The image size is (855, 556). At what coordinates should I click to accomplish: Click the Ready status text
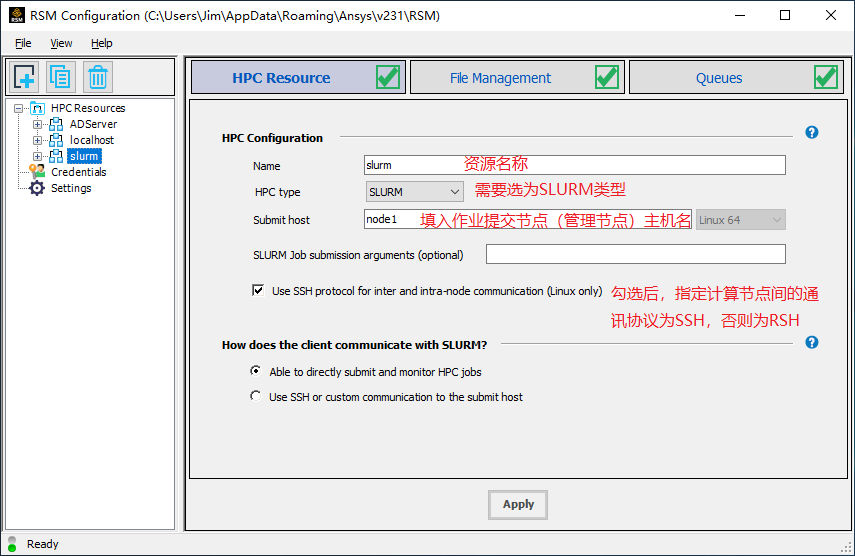[43, 544]
